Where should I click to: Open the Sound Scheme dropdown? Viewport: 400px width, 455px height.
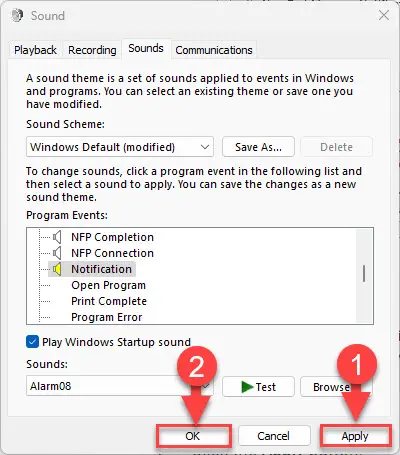[120, 147]
